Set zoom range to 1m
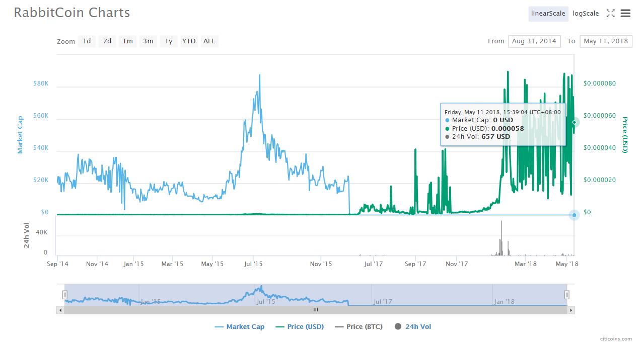644x344 pixels. 128,41
